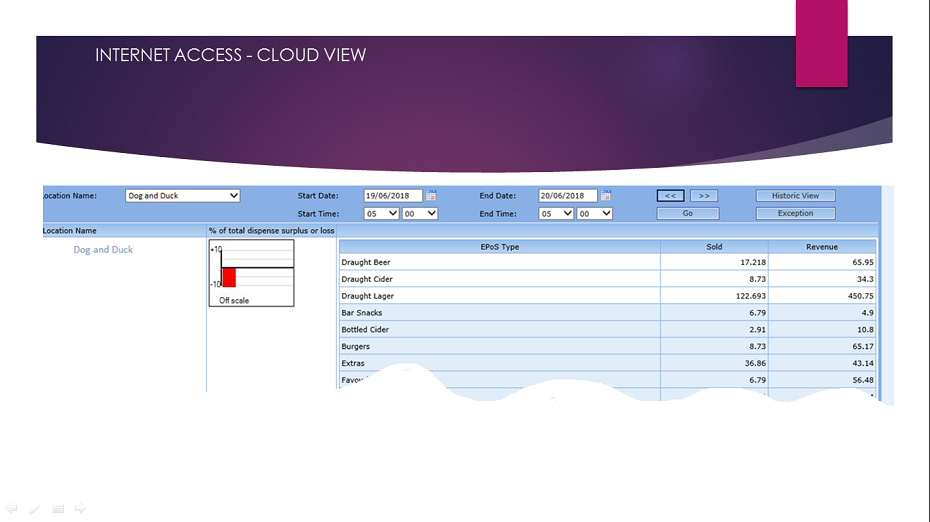This screenshot has width=930, height=522.
Task: Click the 4.9 revenue value
Action: pyautogui.click(x=867, y=313)
